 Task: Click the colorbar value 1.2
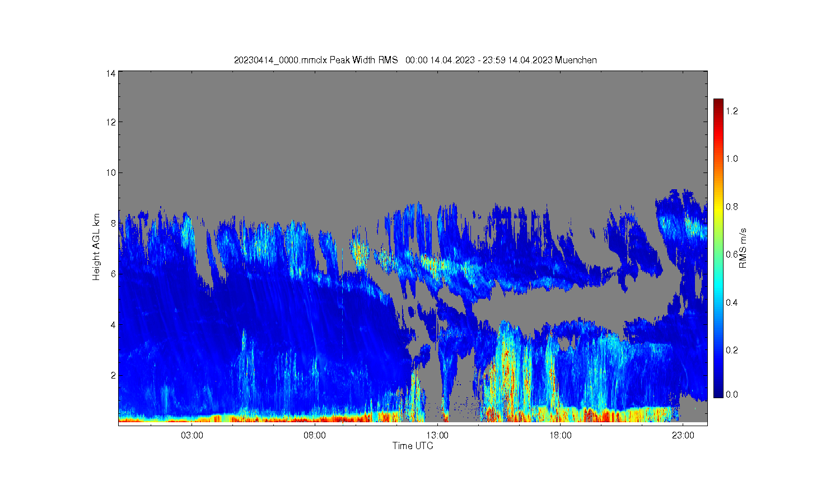[732, 111]
